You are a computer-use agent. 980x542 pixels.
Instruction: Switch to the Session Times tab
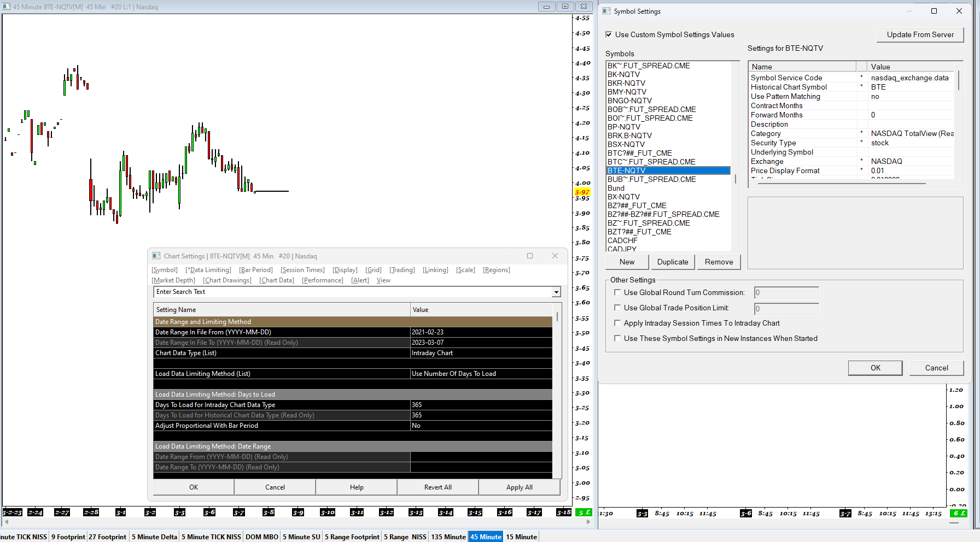(303, 270)
